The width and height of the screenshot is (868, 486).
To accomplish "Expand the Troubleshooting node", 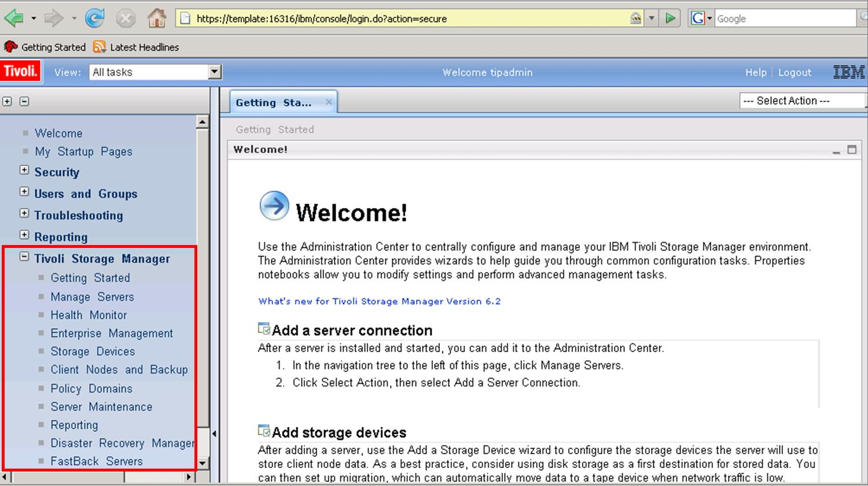I will click(24, 213).
